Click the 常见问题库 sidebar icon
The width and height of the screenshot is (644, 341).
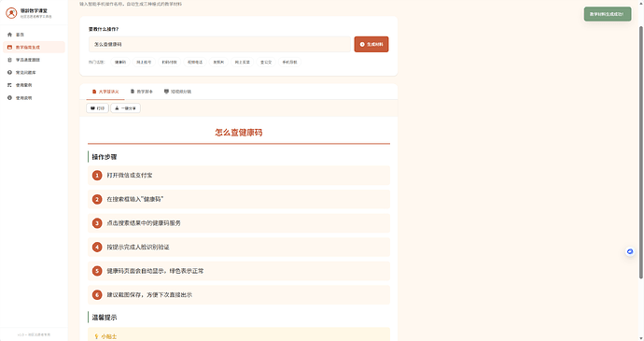click(x=9, y=72)
